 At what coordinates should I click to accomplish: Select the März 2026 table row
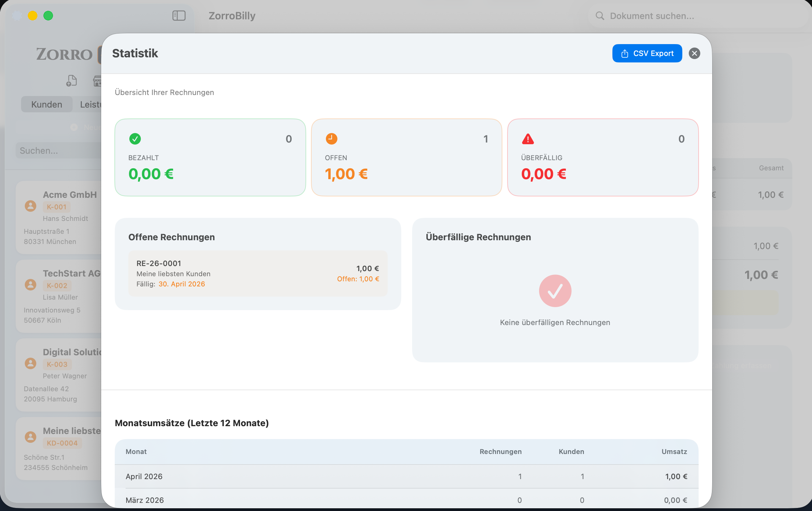[406, 499]
